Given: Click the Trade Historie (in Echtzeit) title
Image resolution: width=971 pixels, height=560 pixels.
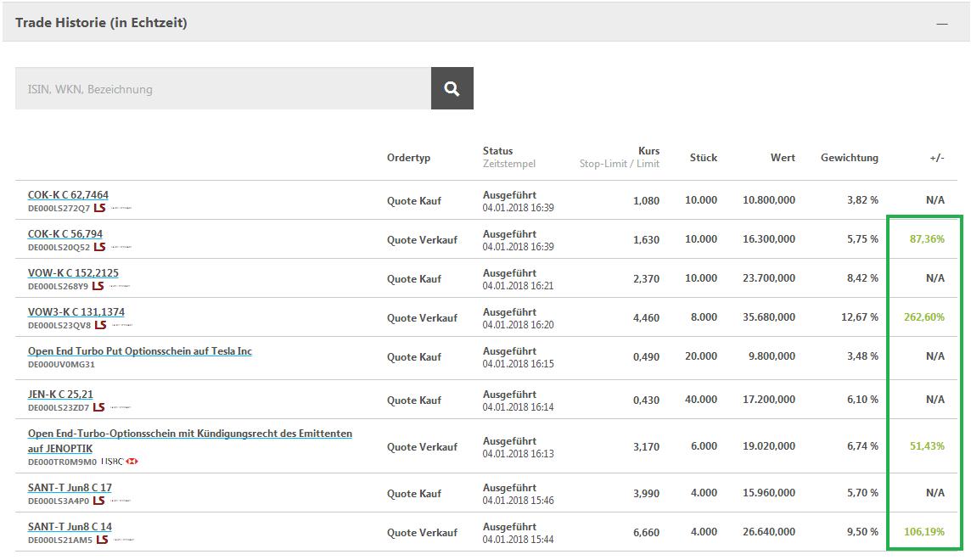Looking at the screenshot, I should tap(101, 23).
